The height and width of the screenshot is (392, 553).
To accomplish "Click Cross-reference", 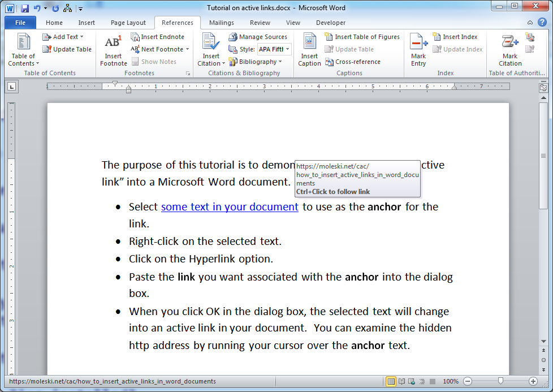I will [353, 62].
